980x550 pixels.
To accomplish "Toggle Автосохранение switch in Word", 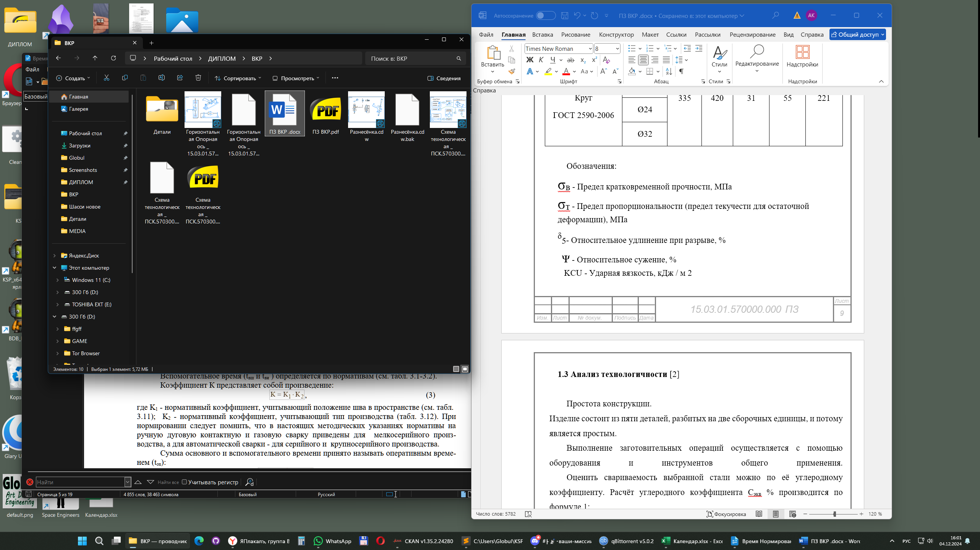I will (x=546, y=16).
